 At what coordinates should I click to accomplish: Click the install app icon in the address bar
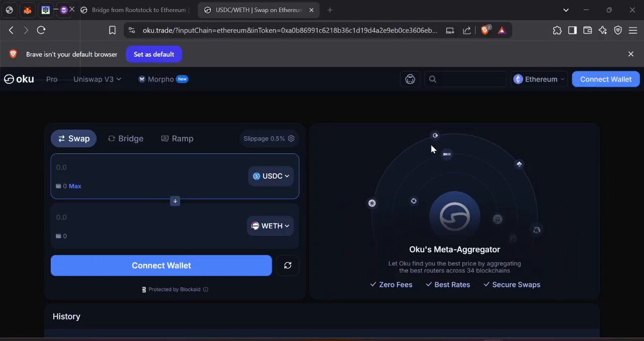[x=450, y=31]
